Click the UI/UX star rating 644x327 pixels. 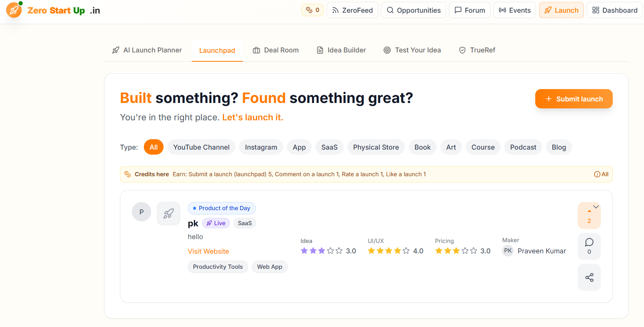pyautogui.click(x=389, y=251)
